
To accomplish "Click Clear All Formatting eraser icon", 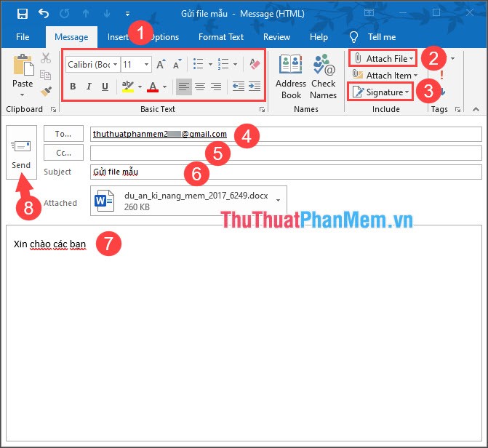I will (x=255, y=64).
